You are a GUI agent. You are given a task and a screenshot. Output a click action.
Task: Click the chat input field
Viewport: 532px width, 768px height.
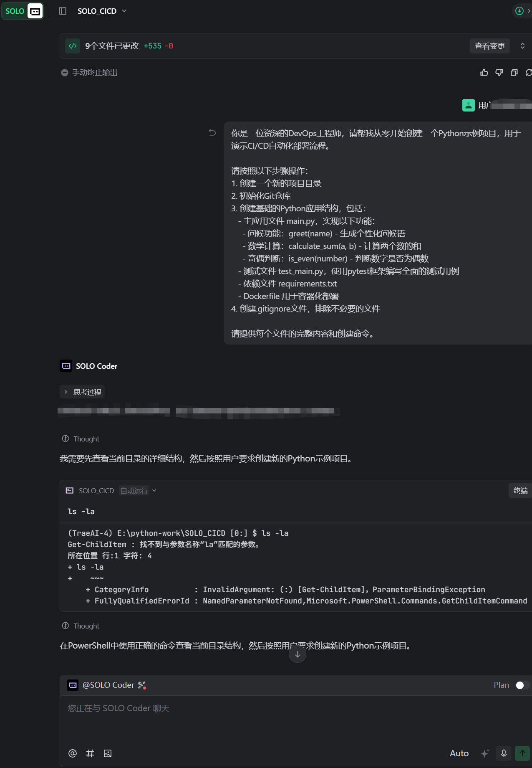tap(296, 718)
